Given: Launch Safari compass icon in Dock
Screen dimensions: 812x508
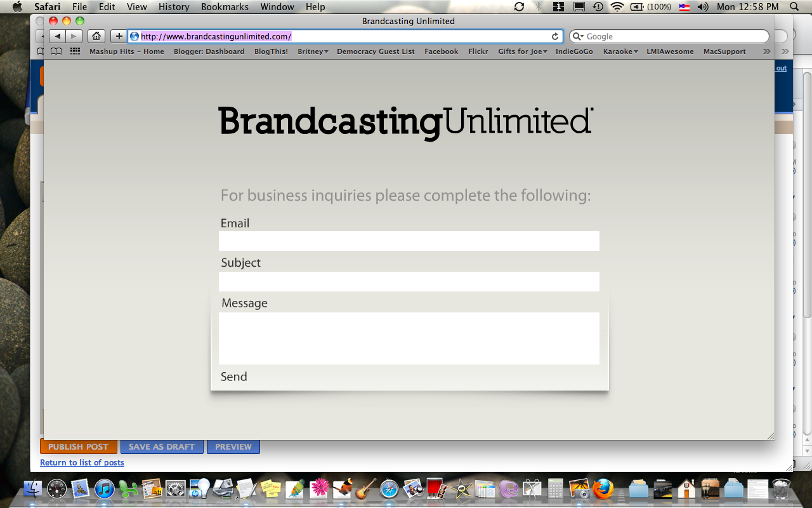Looking at the screenshot, I should (x=390, y=489).
